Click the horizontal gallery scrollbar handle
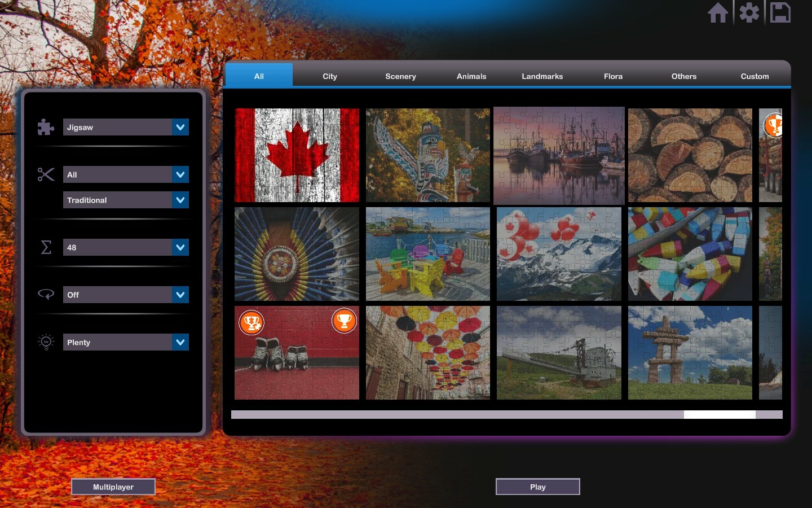 click(720, 415)
